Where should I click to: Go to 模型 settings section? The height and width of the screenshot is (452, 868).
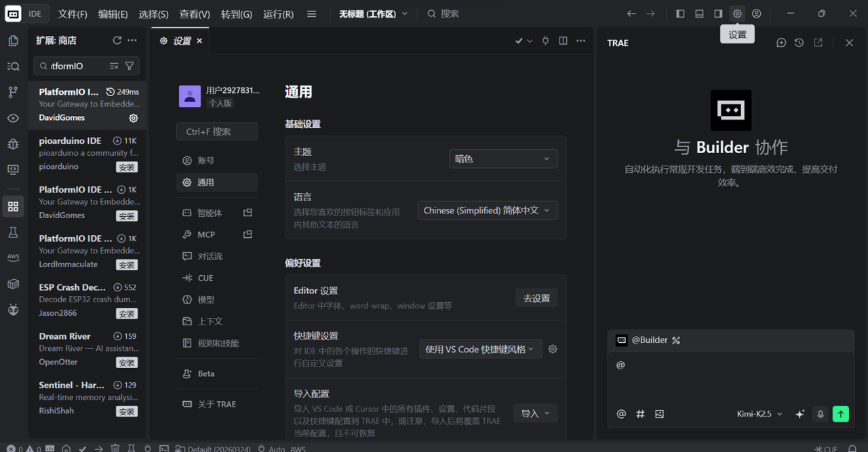[x=217, y=300]
